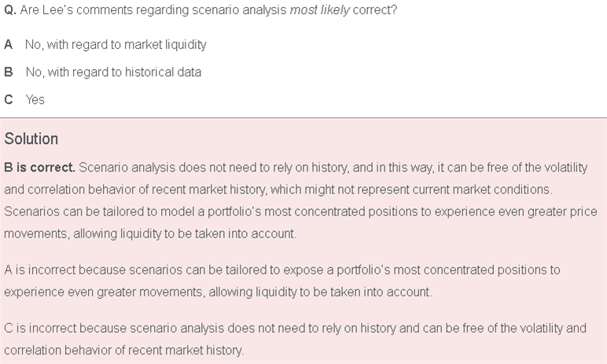This screenshot has height=364, width=607.
Task: Click the question about Lee's comments
Action: click(x=200, y=9)
